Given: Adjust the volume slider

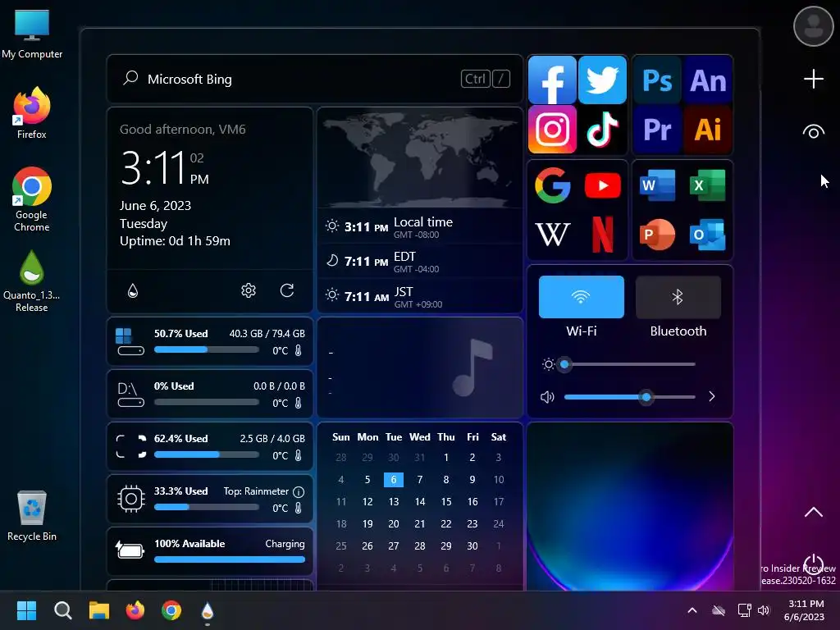Looking at the screenshot, I should [629, 397].
